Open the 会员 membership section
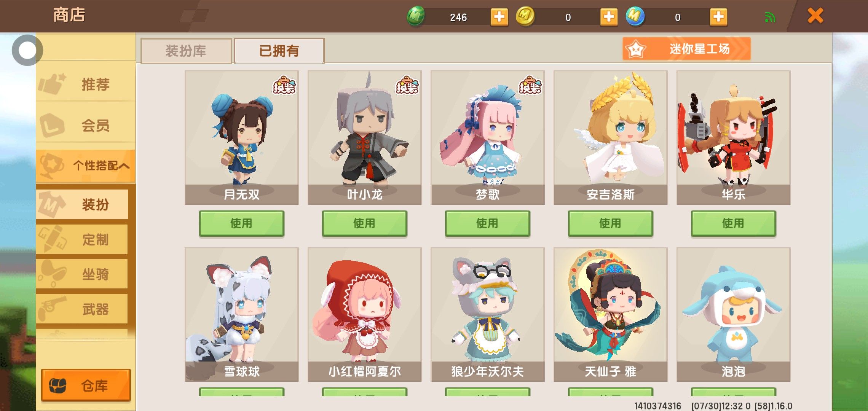This screenshot has width=868, height=411. 86,125
